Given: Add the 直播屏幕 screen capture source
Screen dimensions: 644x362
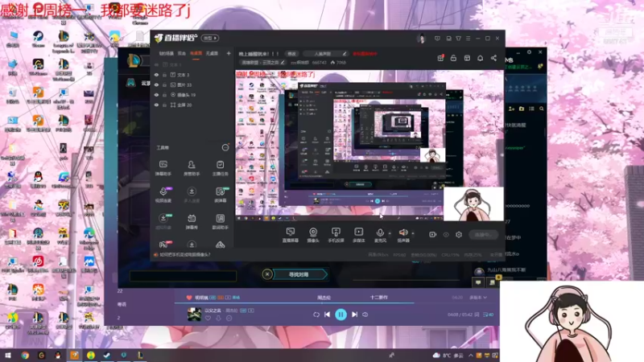Looking at the screenshot, I should [291, 235].
